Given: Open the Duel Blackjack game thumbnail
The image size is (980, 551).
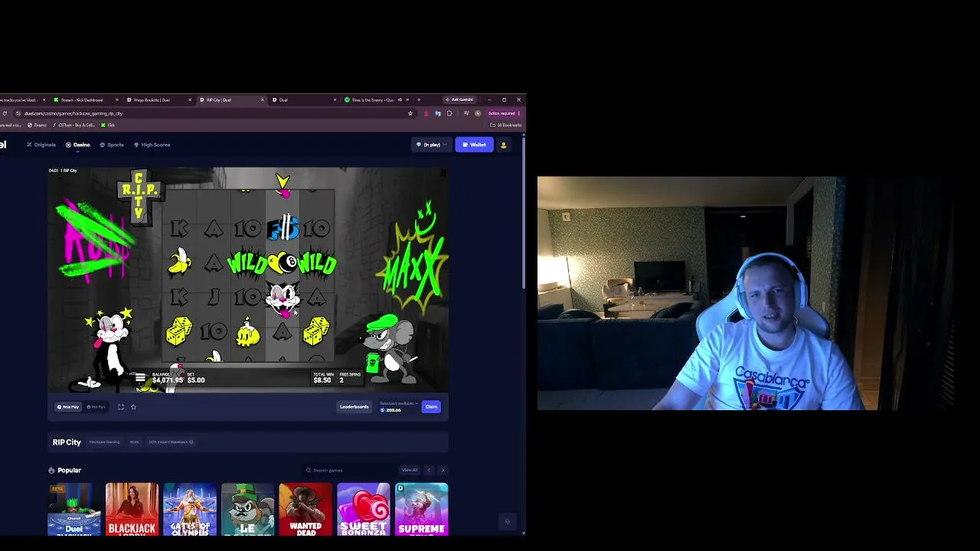Looking at the screenshot, I should [x=74, y=510].
